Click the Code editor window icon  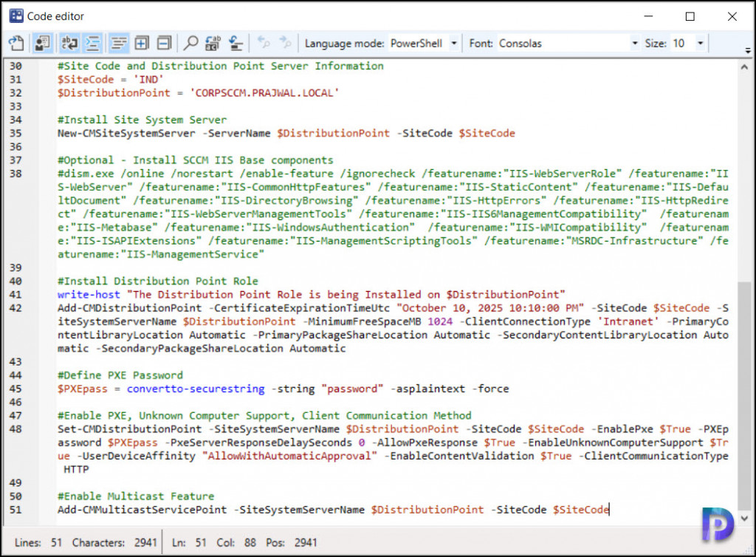point(16,16)
